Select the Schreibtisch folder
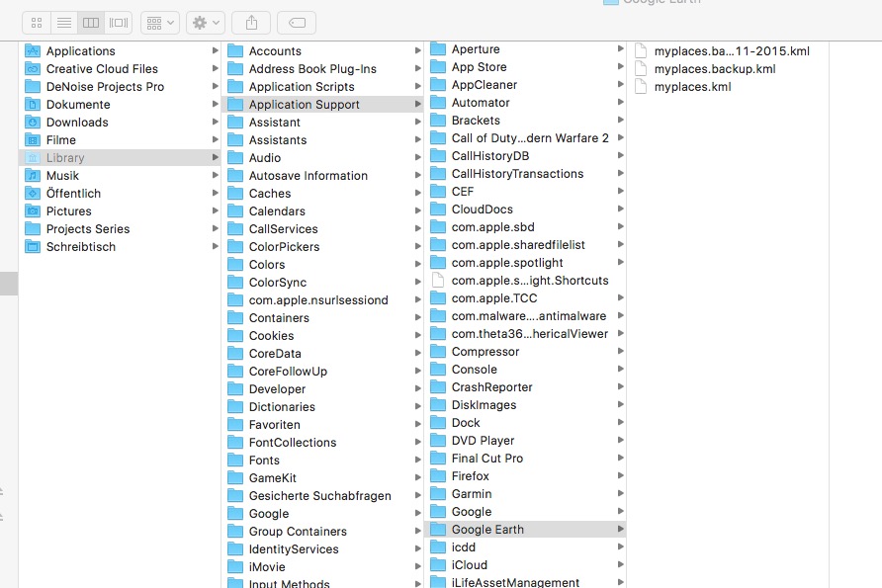Image resolution: width=882 pixels, height=588 pixels. [80, 247]
